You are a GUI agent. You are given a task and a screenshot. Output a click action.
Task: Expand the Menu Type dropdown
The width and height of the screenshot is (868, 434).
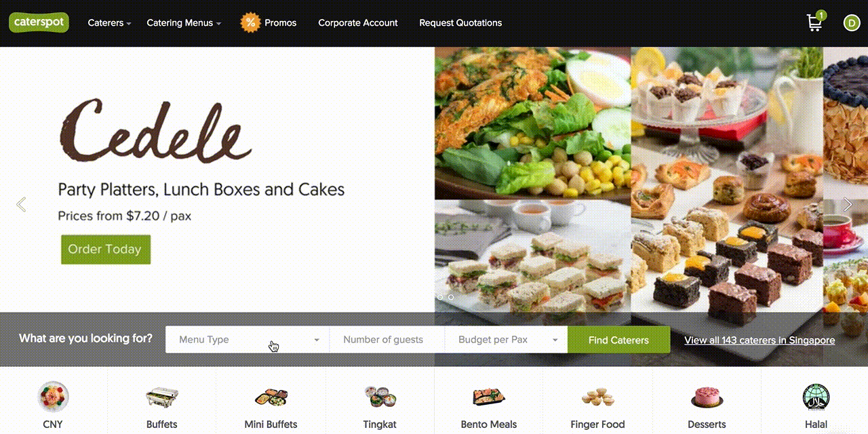pyautogui.click(x=248, y=340)
